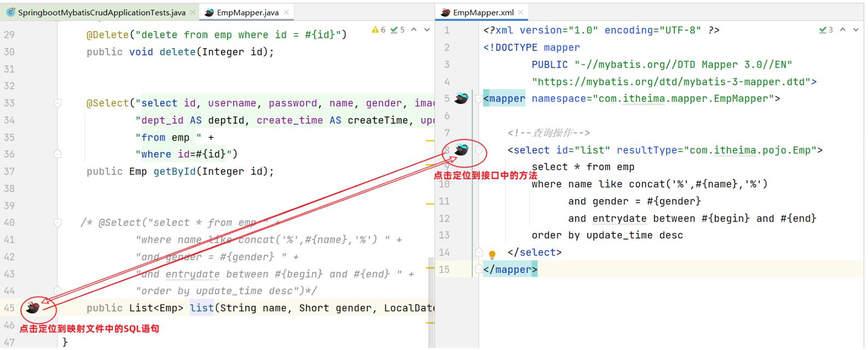Click the closing </mapper> tag
The width and height of the screenshot is (868, 350).
coord(511,269)
